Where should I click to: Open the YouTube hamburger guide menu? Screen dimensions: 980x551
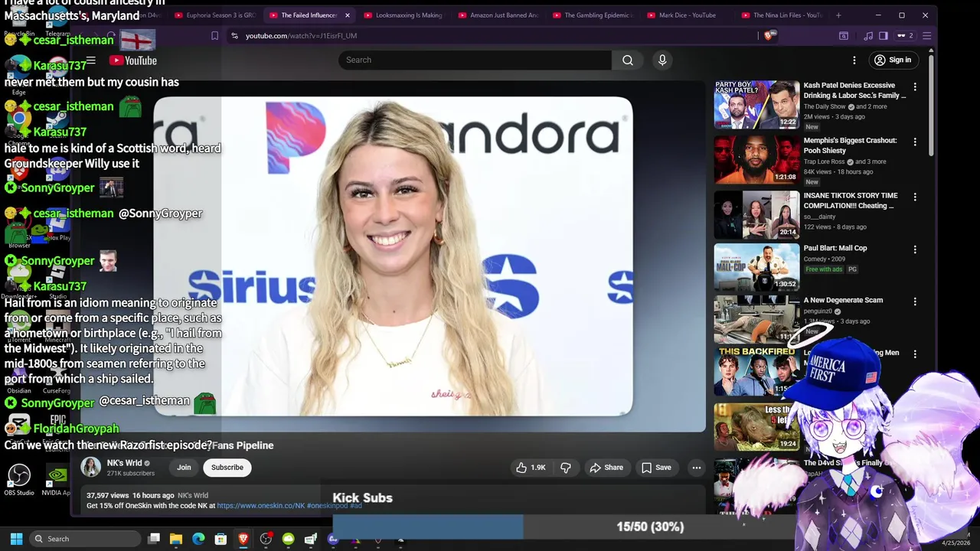tap(90, 60)
